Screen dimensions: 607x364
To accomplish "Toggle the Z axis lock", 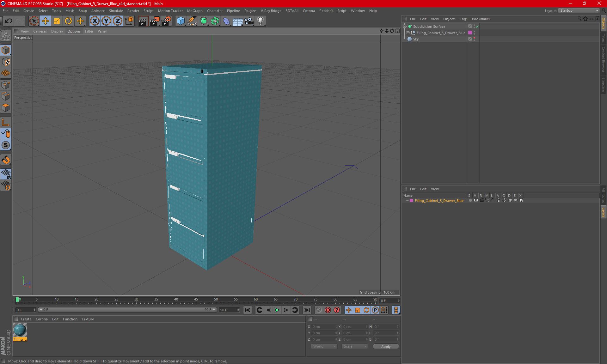I will tap(118, 21).
